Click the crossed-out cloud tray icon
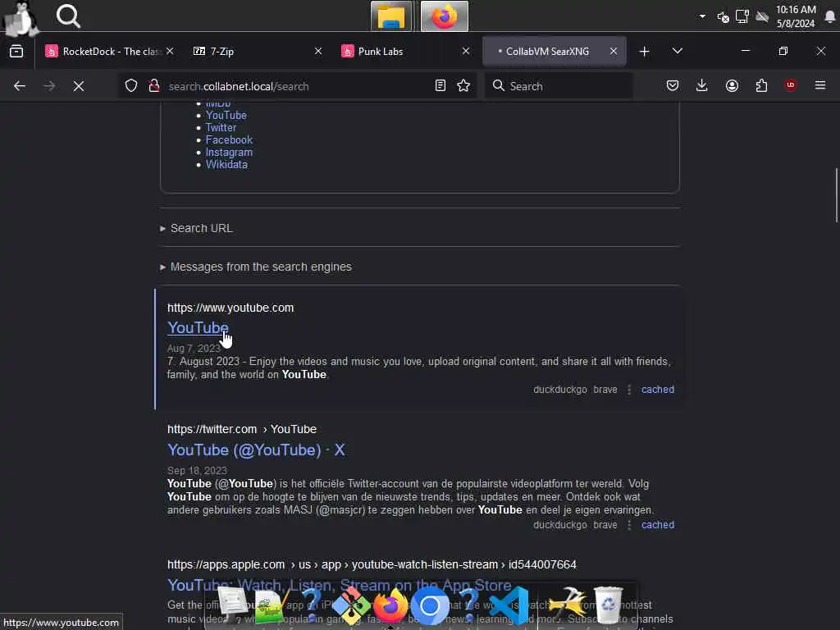 762,16
